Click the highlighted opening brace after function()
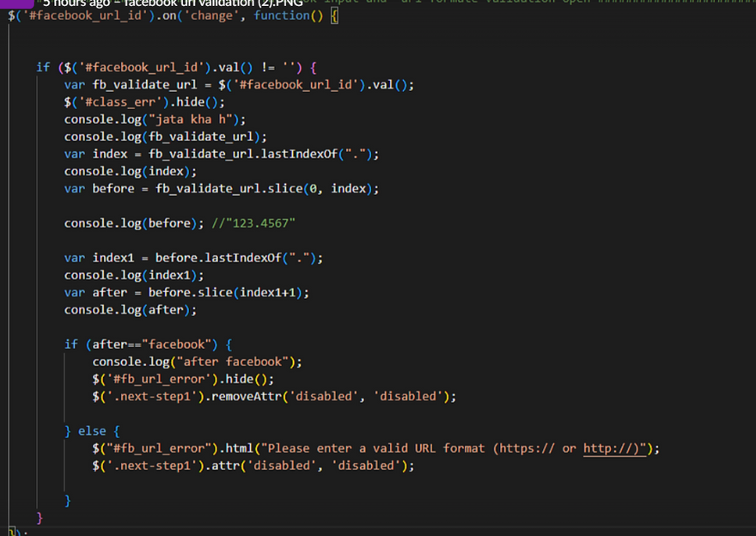Screen dimensions: 756x536 [334, 16]
